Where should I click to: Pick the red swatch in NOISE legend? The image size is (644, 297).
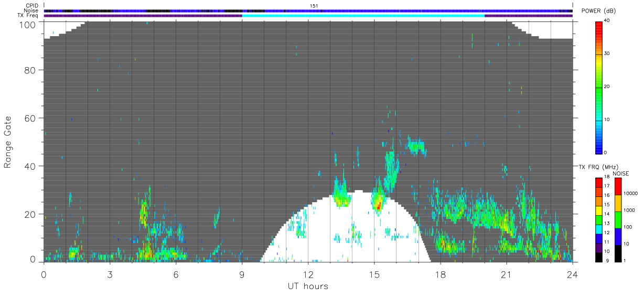point(618,185)
